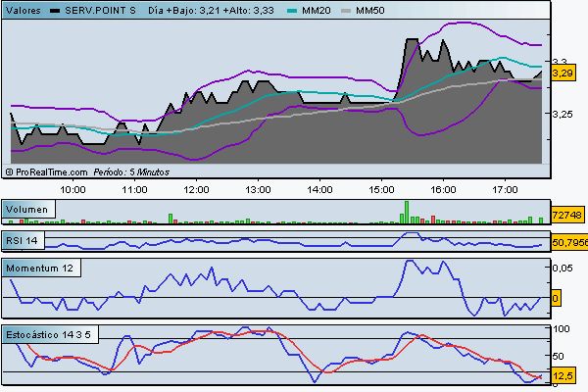Screen dimensions: 588x392
Task: Open the Momentum 12 indicator label
Action: pos(39,268)
